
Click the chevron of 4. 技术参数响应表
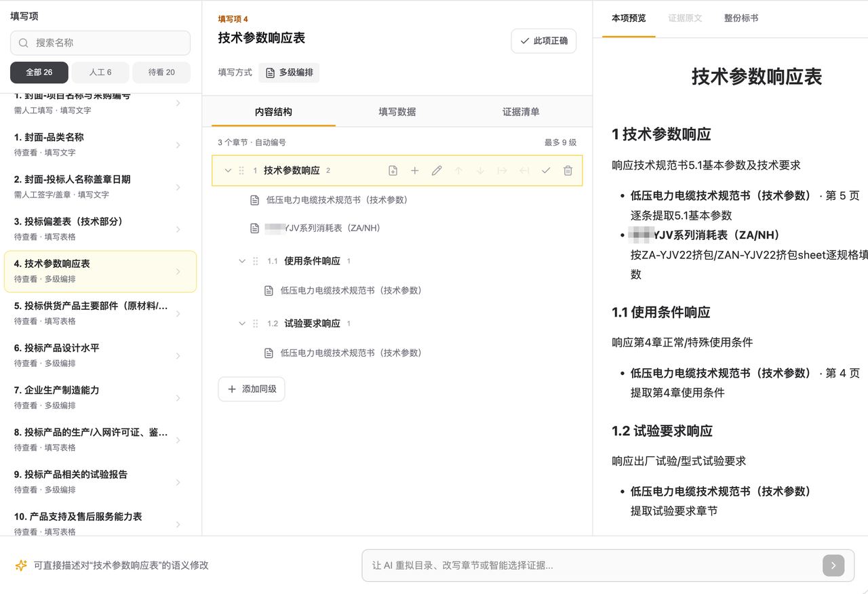click(x=178, y=272)
